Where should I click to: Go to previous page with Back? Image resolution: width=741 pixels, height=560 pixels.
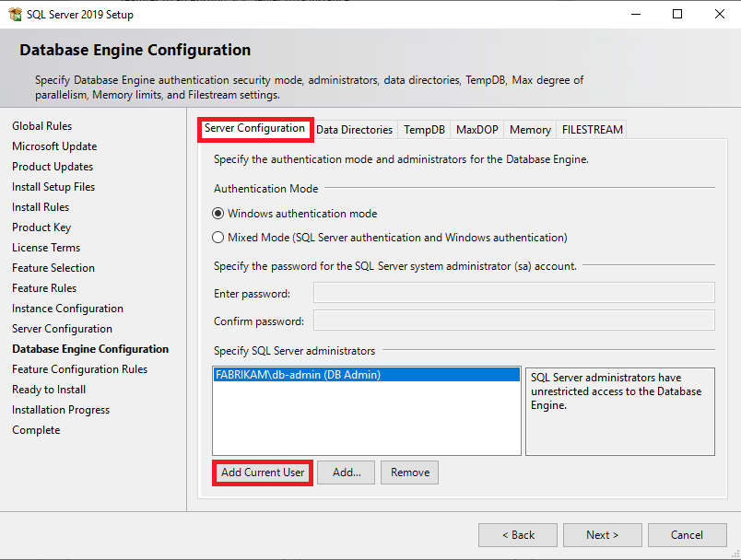coord(518,535)
